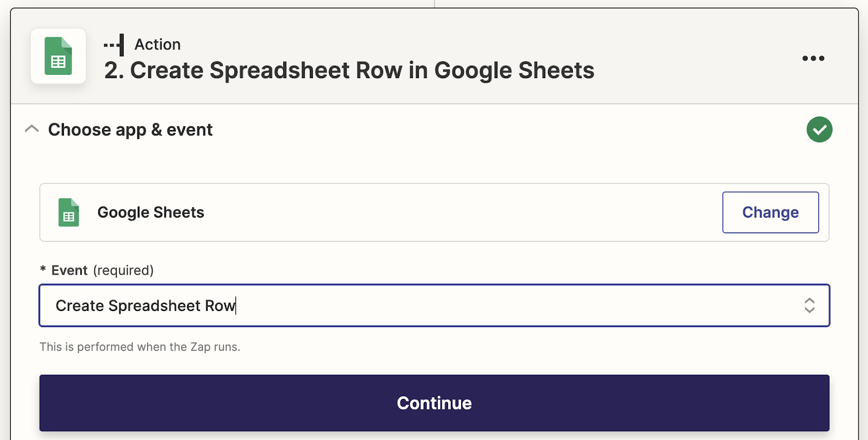Place cursor after Row in the Event field
Viewport: 868px width, 440px height.
click(x=236, y=306)
